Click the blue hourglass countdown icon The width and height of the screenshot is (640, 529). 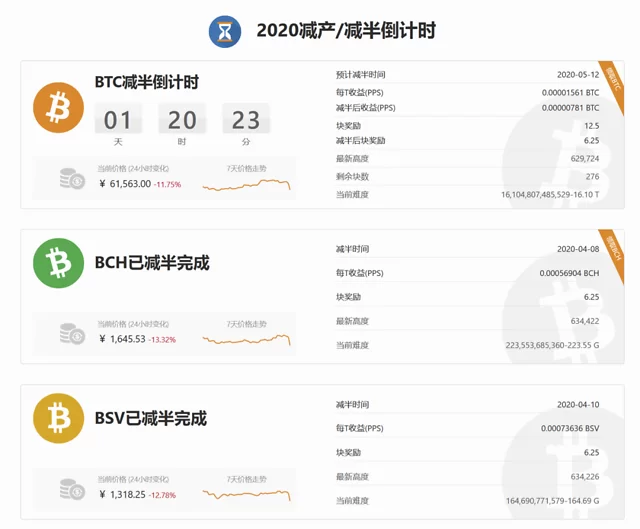pos(225,31)
